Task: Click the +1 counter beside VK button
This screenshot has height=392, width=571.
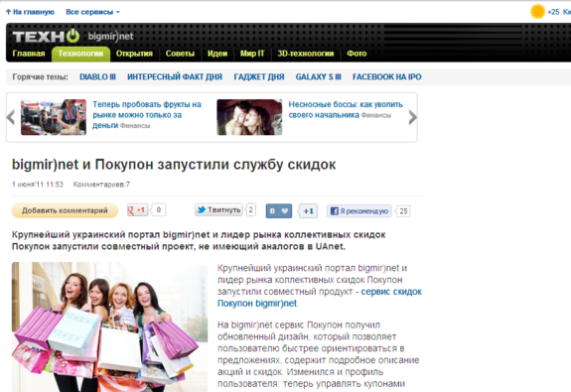Action: [x=308, y=211]
